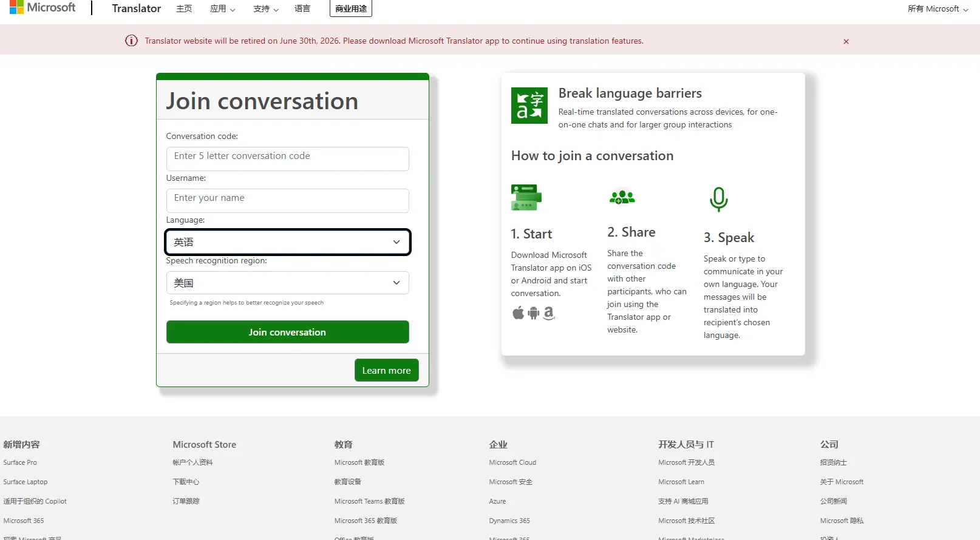Click the Microsoft logo in header
980x540 pixels.
point(43,7)
